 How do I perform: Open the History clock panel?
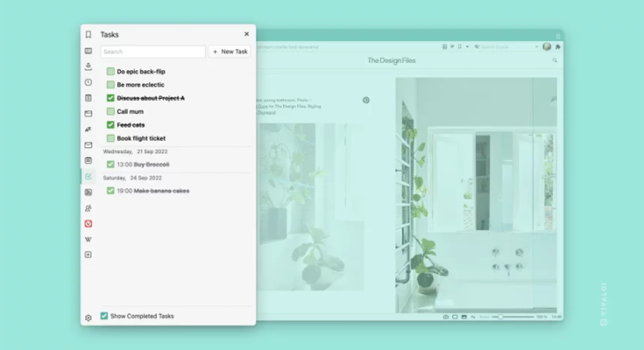coord(88,82)
